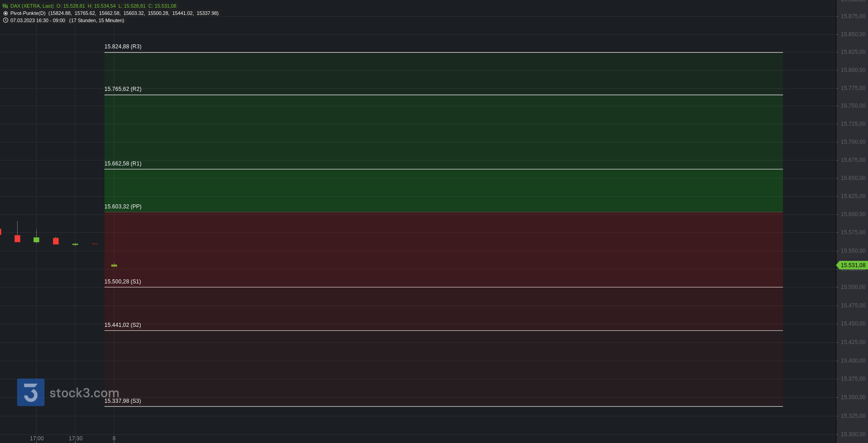
Task: Click the green 15.531,08 current price tag
Action: tap(852, 265)
